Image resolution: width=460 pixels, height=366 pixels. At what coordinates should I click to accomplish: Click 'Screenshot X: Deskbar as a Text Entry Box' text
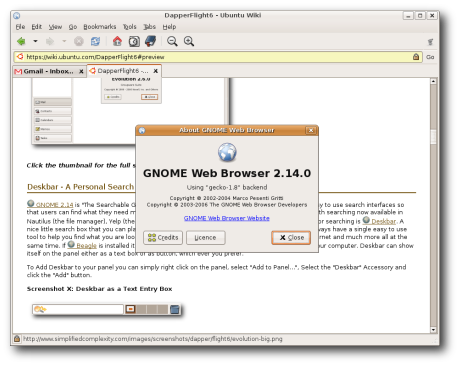pos(99,289)
